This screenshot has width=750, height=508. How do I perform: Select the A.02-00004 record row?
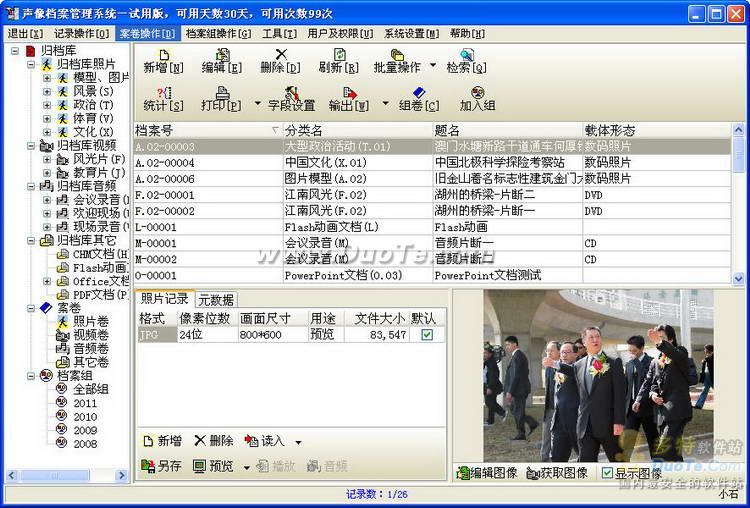(432, 163)
